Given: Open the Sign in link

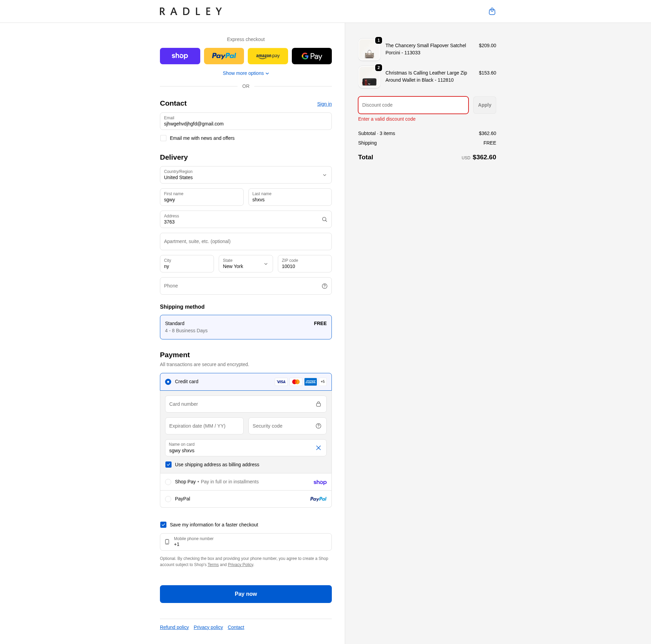Looking at the screenshot, I should click(x=324, y=104).
